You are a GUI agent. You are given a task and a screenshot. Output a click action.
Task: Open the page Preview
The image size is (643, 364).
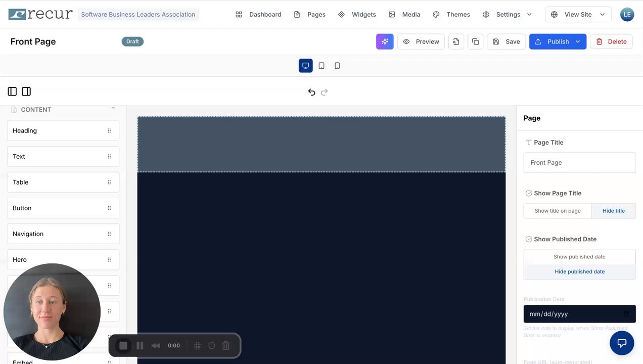pyautogui.click(x=421, y=41)
